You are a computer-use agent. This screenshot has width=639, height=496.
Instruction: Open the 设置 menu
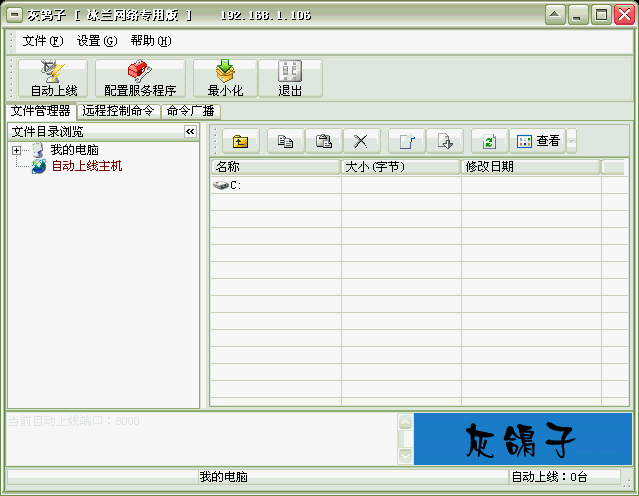click(96, 41)
